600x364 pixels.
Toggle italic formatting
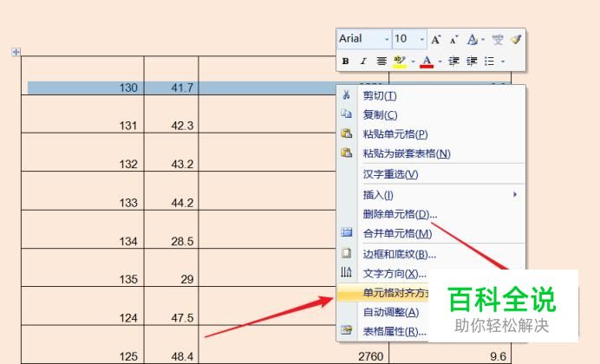coord(363,62)
